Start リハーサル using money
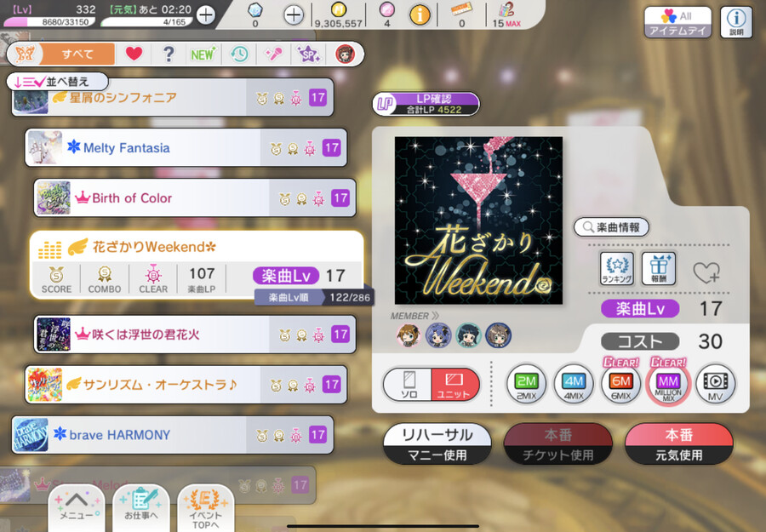This screenshot has width=766, height=532. [437, 443]
